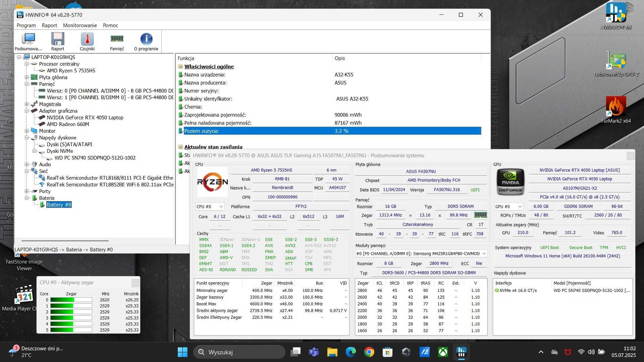Open Google Chrome from taskbar

369,352
